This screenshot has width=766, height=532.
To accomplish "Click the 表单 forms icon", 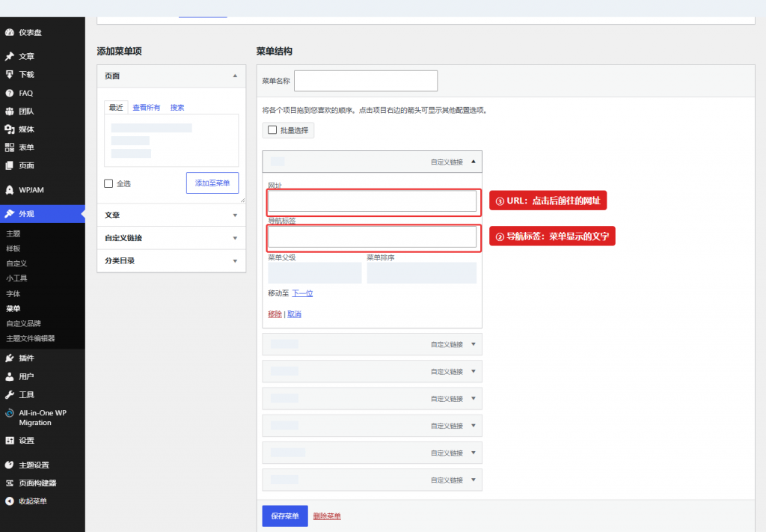I will 9,147.
